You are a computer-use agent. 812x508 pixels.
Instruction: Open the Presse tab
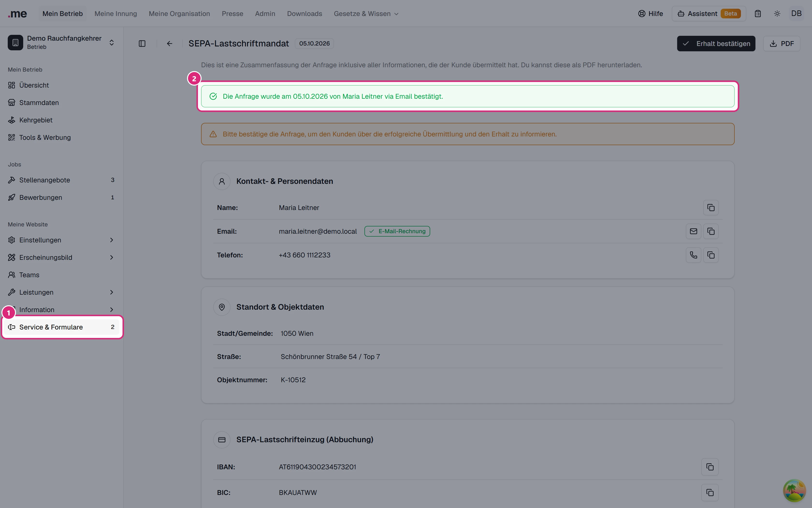[x=232, y=14]
